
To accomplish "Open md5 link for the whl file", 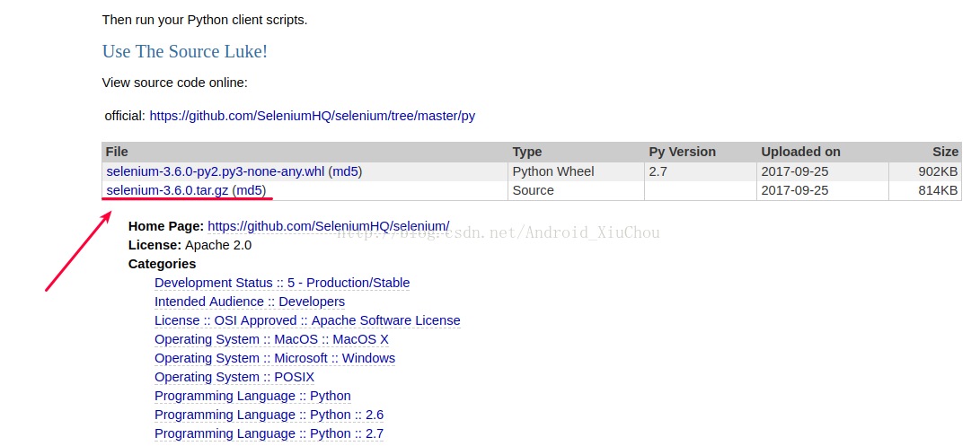I will click(x=345, y=171).
